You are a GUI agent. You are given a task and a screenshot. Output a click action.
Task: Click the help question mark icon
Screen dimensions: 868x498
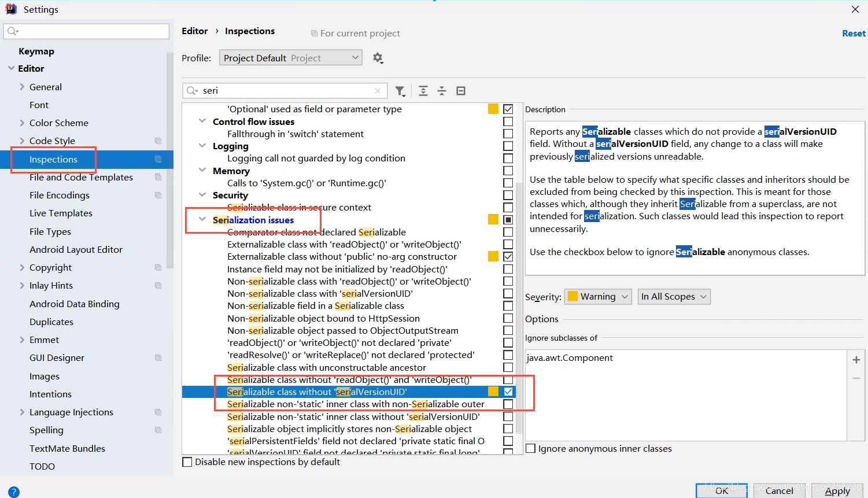pos(14,492)
